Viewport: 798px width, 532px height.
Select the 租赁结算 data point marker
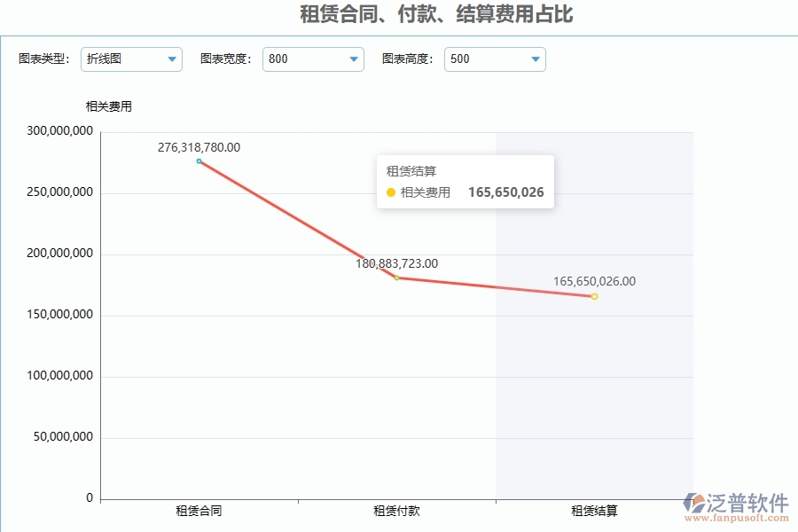point(593,296)
